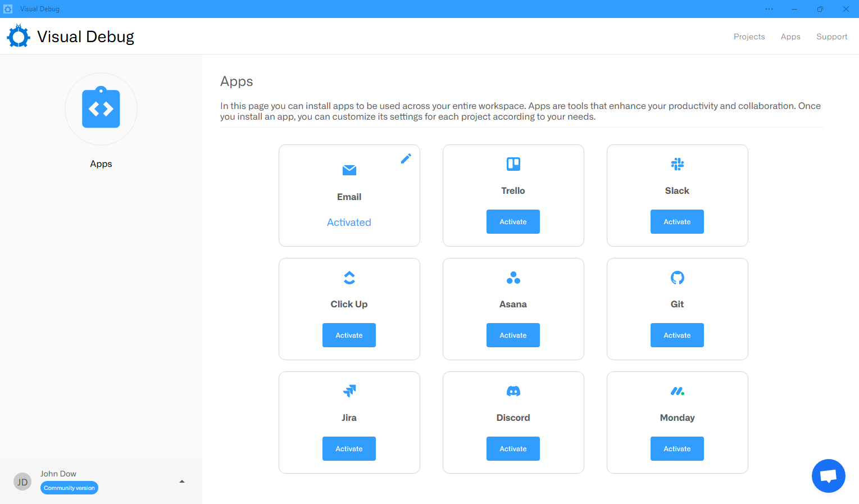Click the Visual Debug bug logo

[19, 36]
